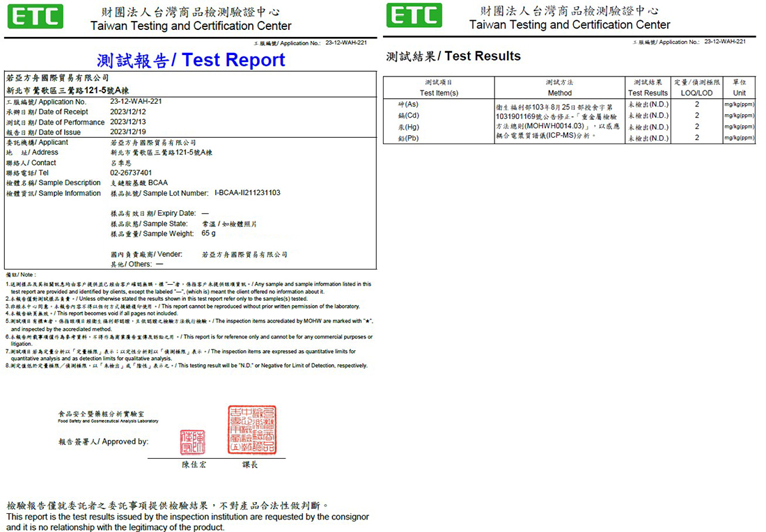Select the blue Test Report title
This screenshot has width=766, height=532.
(191, 61)
